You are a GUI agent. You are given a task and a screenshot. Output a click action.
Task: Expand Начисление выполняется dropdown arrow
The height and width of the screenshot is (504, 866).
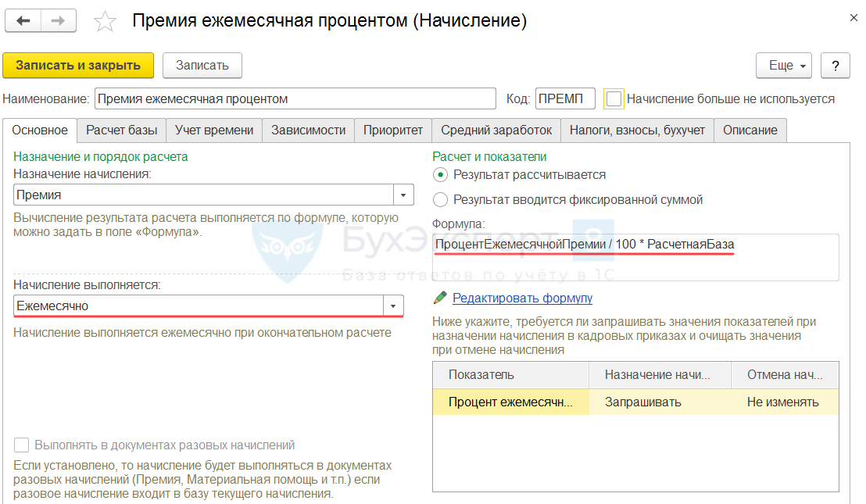click(393, 306)
